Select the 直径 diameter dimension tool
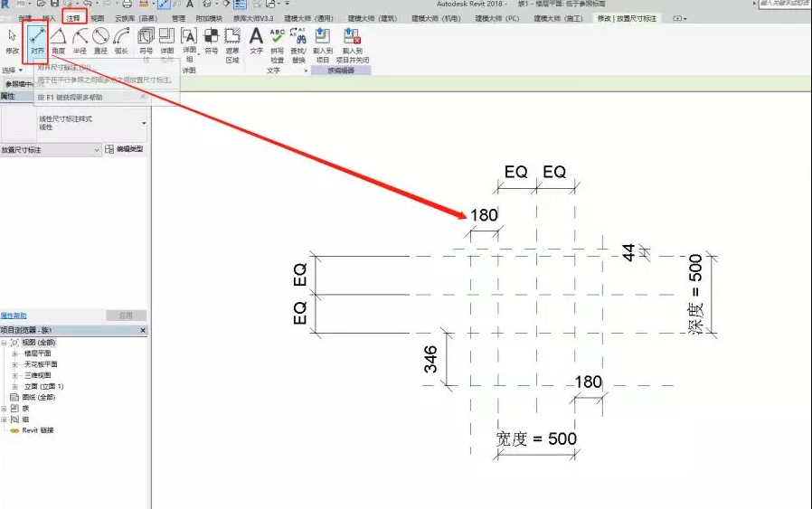 (x=100, y=42)
